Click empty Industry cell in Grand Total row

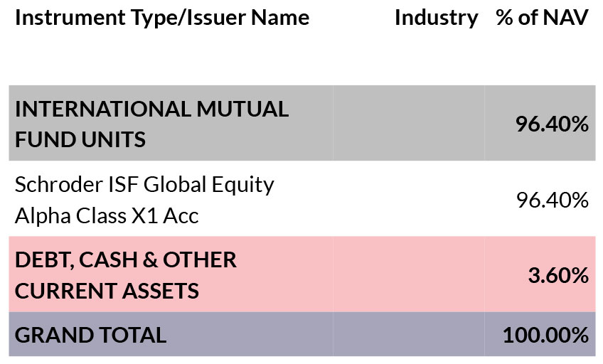pos(408,334)
